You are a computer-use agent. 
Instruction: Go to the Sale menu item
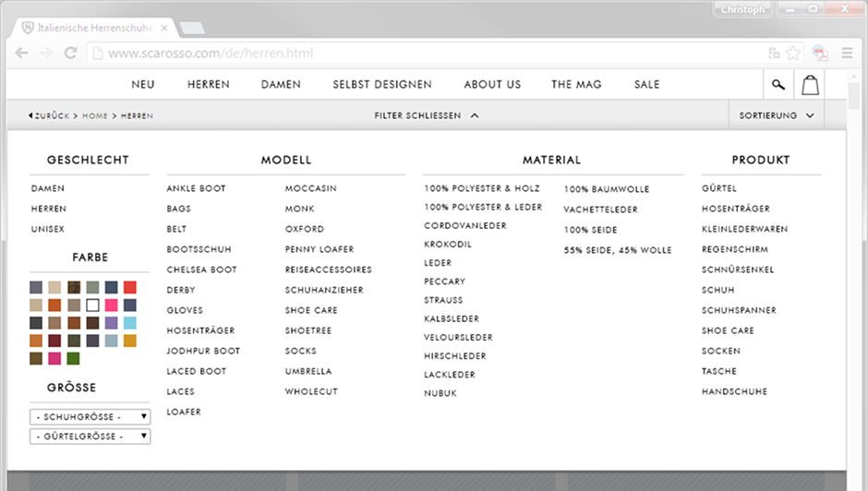(646, 85)
